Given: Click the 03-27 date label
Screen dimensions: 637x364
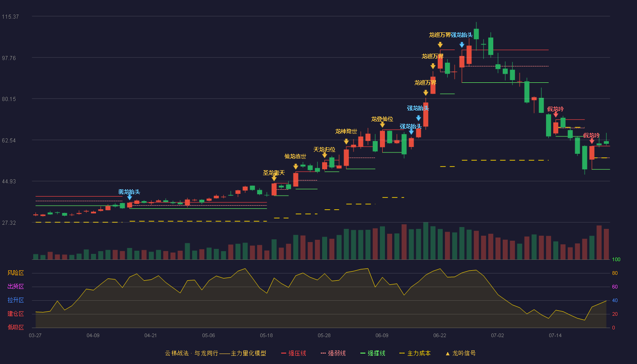Looking at the screenshot, I should 35,335.
